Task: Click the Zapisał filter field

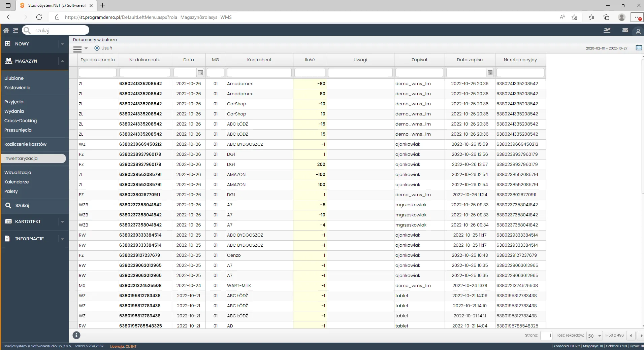Action: (419, 72)
